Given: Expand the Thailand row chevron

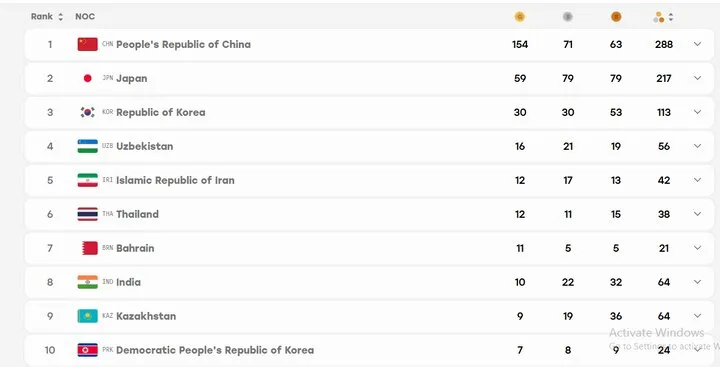Looking at the screenshot, I should (697, 214).
